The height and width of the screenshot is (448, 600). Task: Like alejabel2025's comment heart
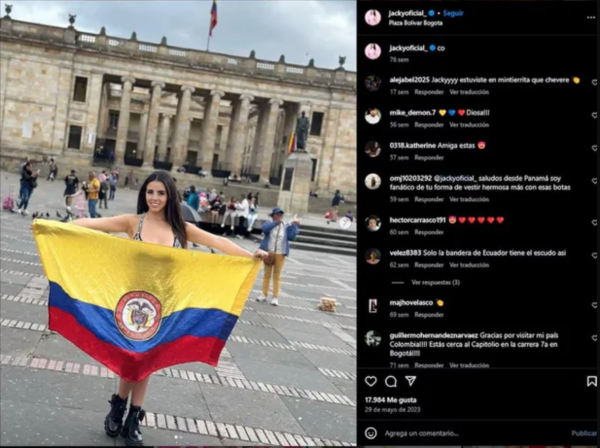click(x=595, y=82)
